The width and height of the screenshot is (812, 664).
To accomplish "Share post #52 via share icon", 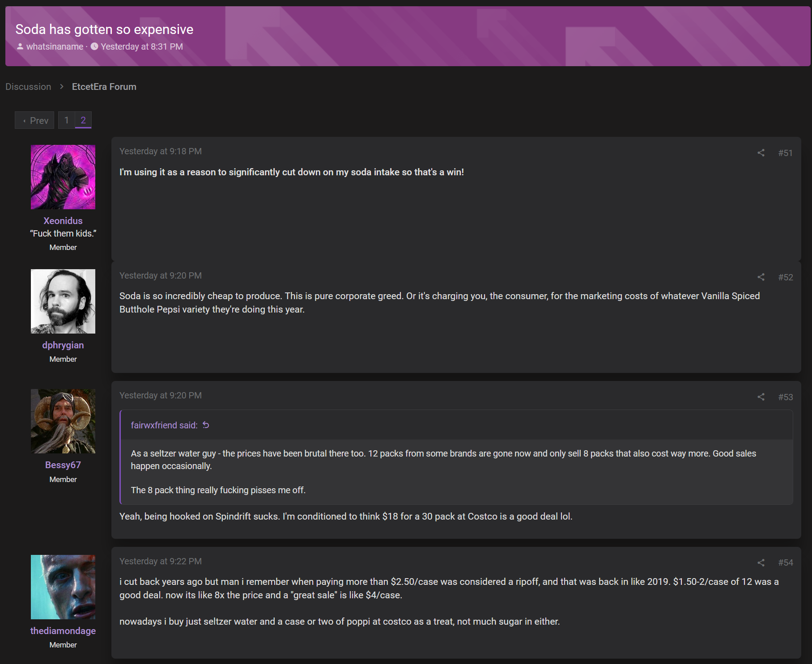I will point(761,277).
